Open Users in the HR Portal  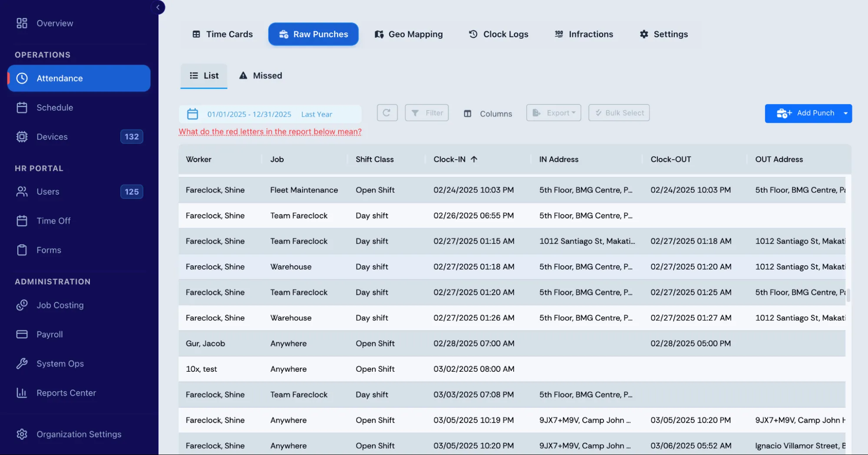[79, 192]
